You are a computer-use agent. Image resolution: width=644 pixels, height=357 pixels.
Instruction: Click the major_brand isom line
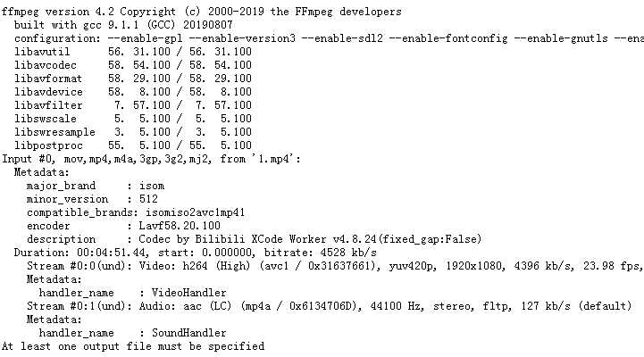click(96, 186)
